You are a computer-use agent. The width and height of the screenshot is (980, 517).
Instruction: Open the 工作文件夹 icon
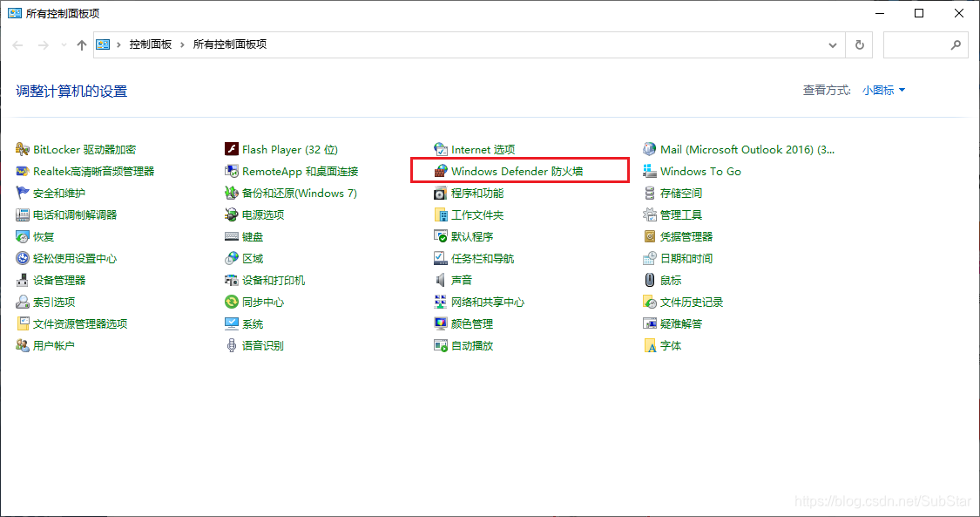tap(441, 215)
